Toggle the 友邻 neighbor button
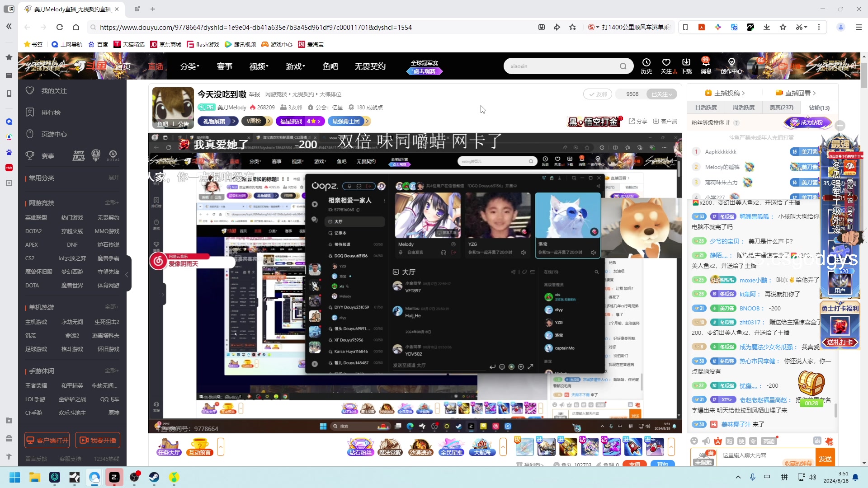This screenshot has width=868, height=488. tap(598, 94)
